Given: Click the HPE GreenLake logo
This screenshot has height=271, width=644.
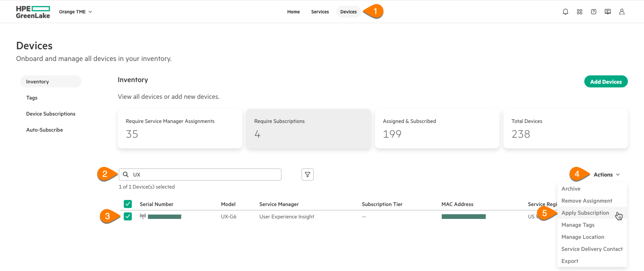Looking at the screenshot, I should (x=33, y=12).
